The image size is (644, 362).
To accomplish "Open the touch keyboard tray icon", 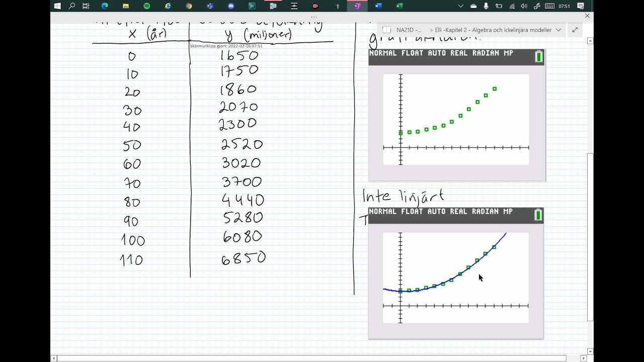I will point(550,6).
